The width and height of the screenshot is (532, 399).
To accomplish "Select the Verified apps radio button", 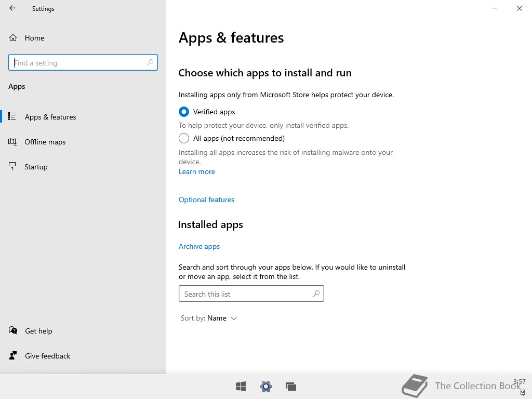I will coord(184,112).
